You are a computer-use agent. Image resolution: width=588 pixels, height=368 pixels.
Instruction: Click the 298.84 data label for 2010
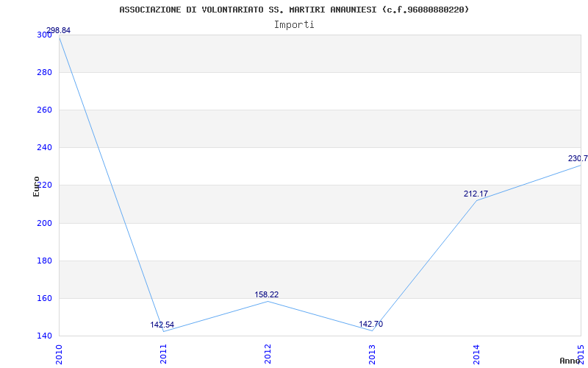click(58, 30)
